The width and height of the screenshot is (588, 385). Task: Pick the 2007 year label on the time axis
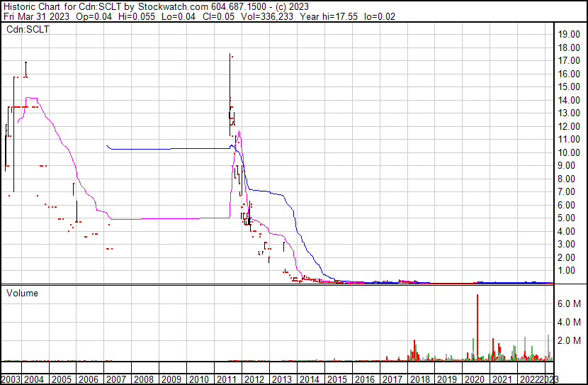pos(115,379)
